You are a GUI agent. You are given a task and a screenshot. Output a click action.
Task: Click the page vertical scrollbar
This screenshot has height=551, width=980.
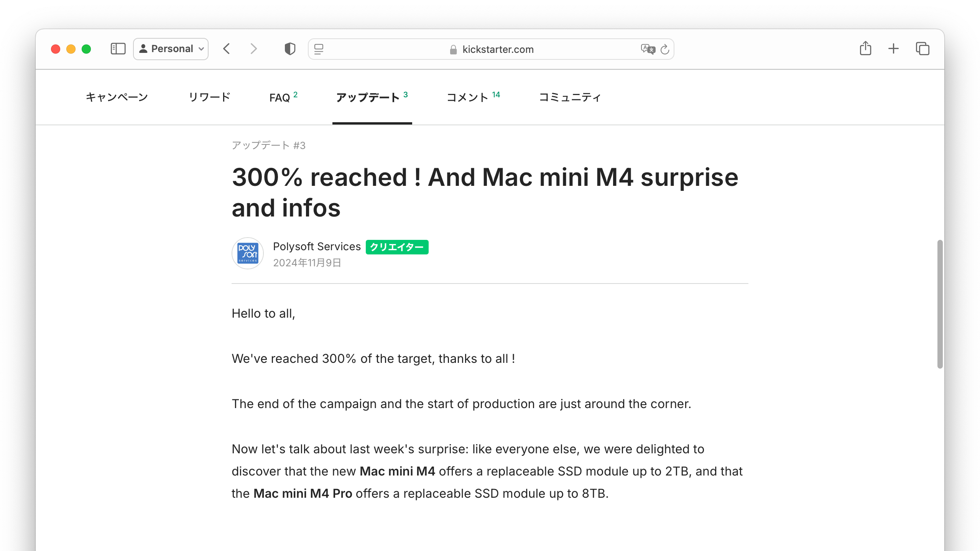(x=940, y=304)
